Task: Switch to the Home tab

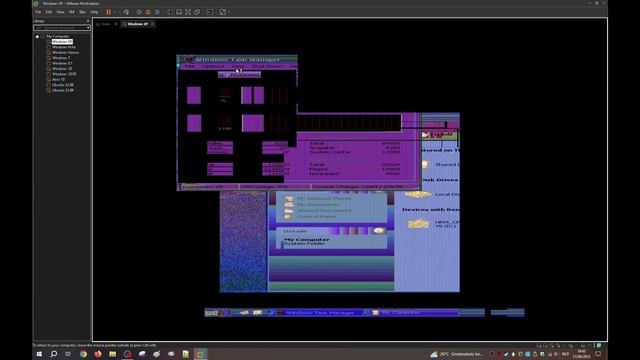Action: coord(104,24)
